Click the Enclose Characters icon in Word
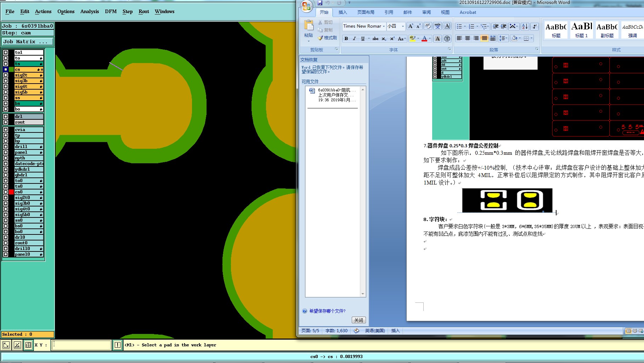The height and width of the screenshot is (363, 644). (x=447, y=39)
